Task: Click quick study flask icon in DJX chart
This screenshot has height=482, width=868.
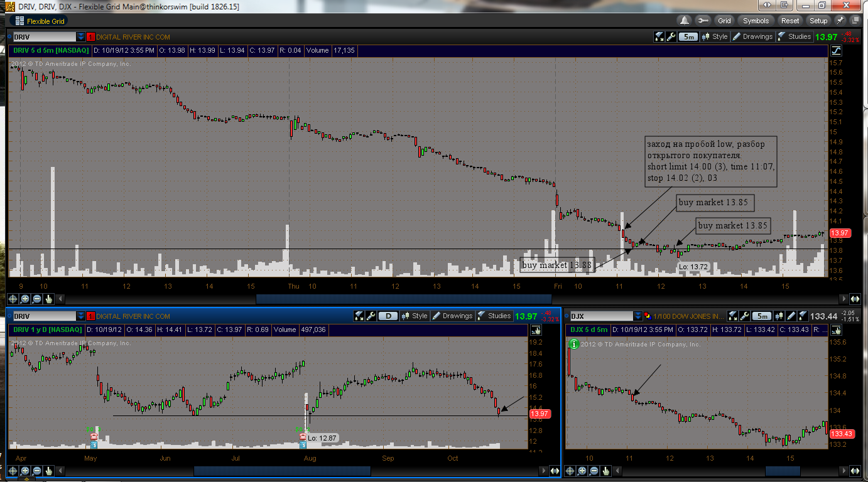Action: [x=733, y=316]
